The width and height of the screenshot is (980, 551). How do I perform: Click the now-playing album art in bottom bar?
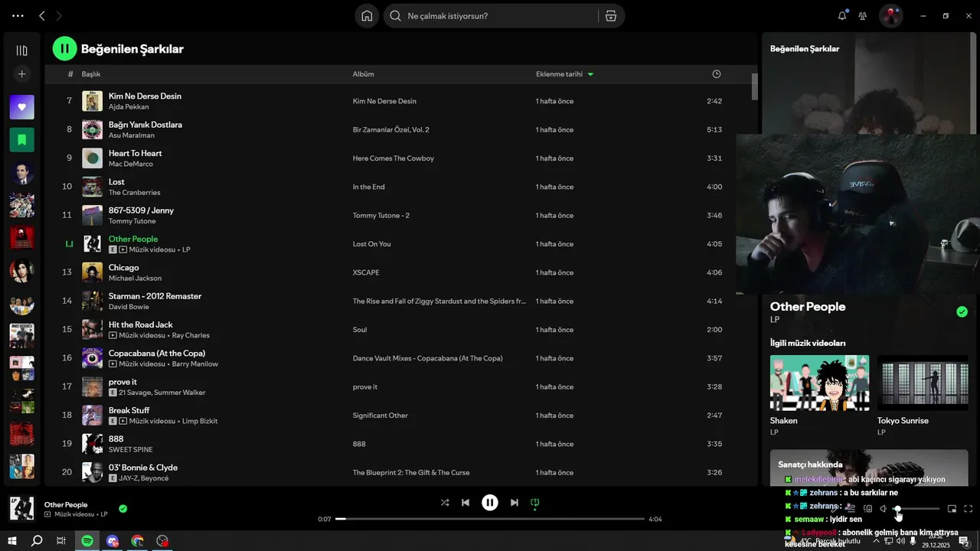click(21, 508)
